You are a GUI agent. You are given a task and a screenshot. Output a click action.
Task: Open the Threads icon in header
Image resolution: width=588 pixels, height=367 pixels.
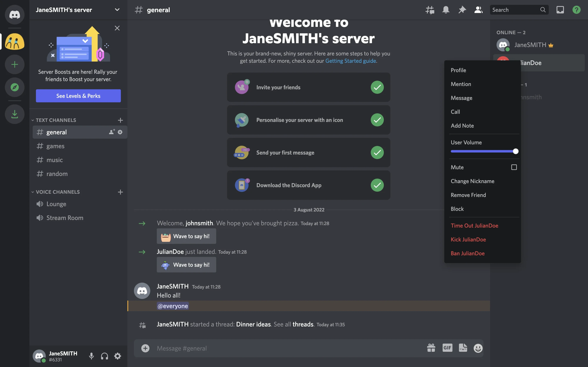point(430,10)
